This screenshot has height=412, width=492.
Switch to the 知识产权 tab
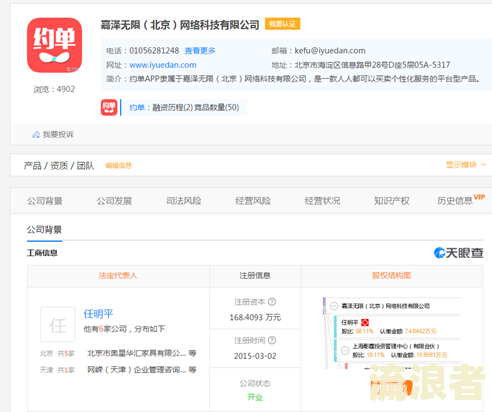[392, 201]
